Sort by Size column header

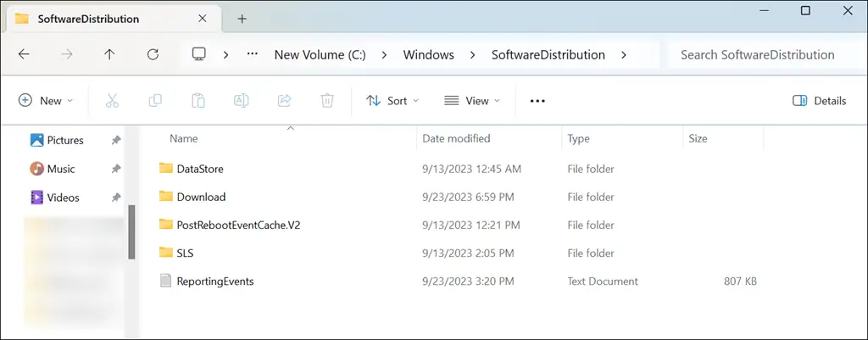698,138
